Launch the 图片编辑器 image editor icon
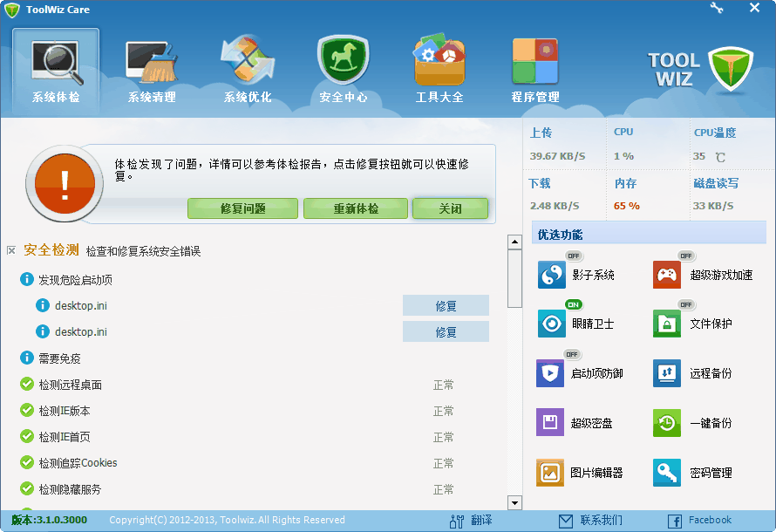 [x=550, y=473]
